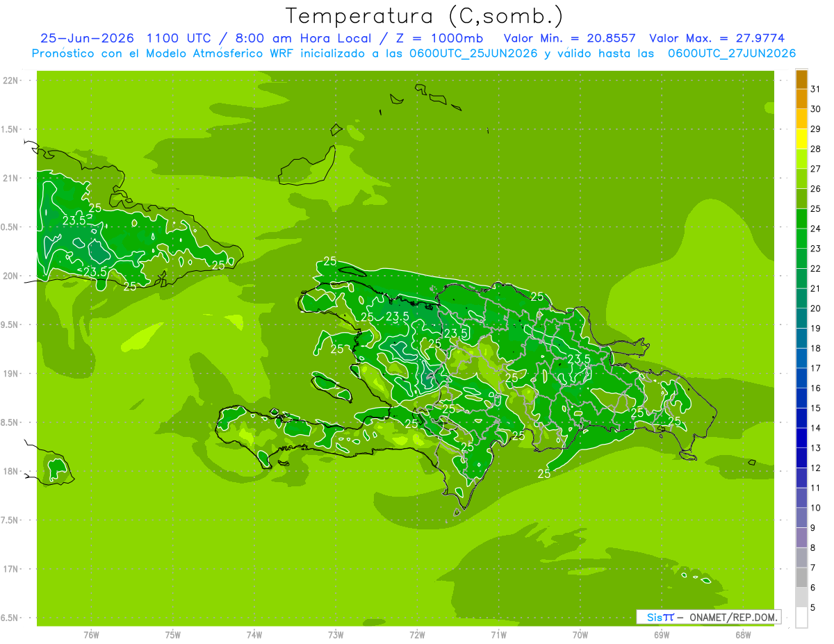The image size is (834, 644).
Task: Click the initialization time "0600UTC_25JUN2026"
Action: (x=472, y=53)
